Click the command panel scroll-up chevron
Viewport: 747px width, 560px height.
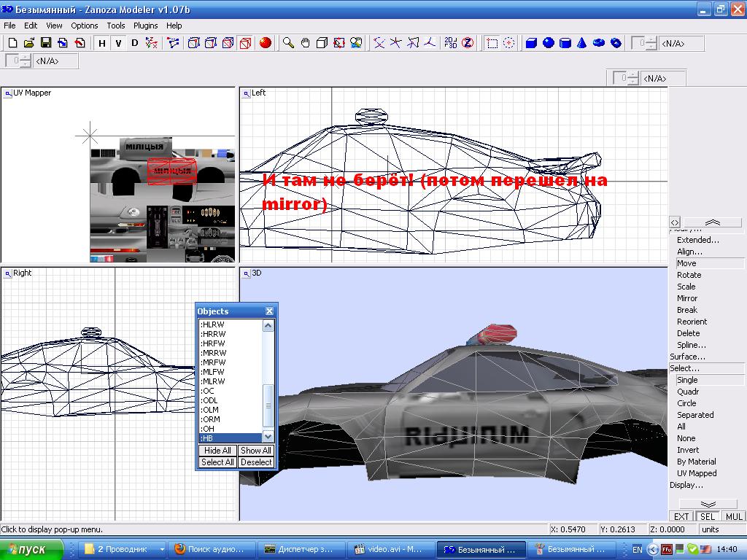pos(712,222)
